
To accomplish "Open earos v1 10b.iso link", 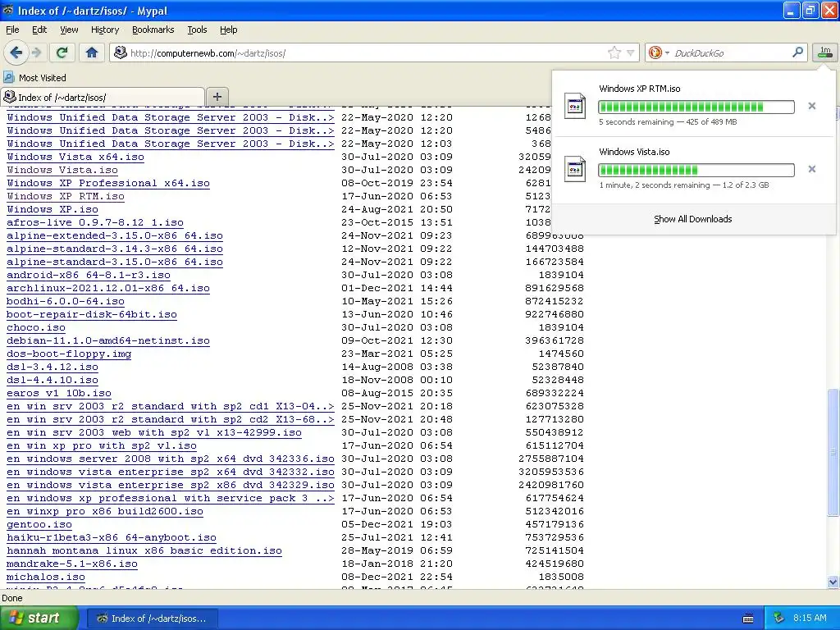I will coord(59,393).
